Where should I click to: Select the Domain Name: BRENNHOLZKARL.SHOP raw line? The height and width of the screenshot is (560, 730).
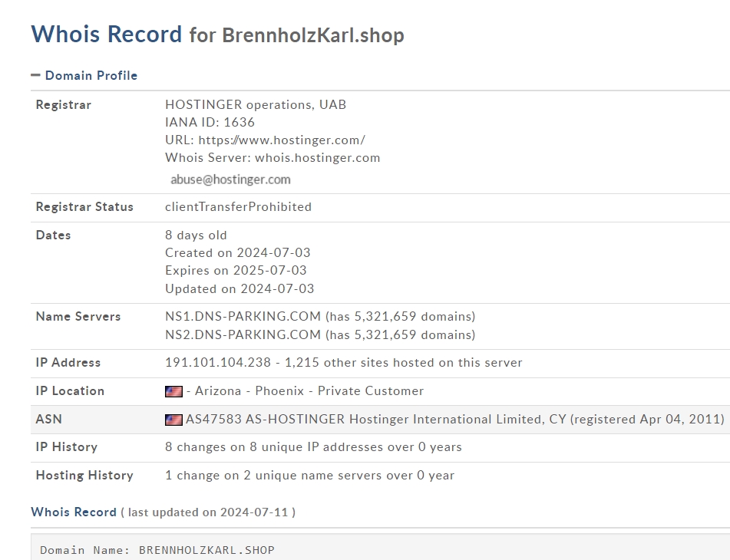tap(157, 550)
